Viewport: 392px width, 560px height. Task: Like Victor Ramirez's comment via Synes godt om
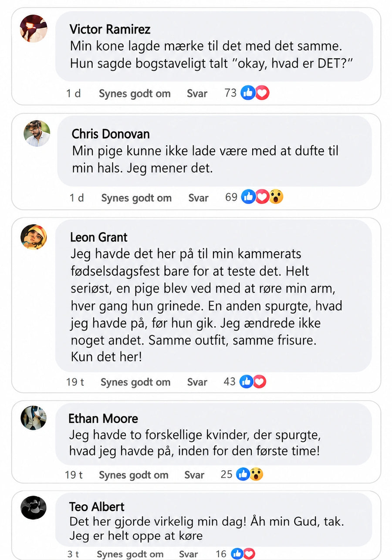135,93
